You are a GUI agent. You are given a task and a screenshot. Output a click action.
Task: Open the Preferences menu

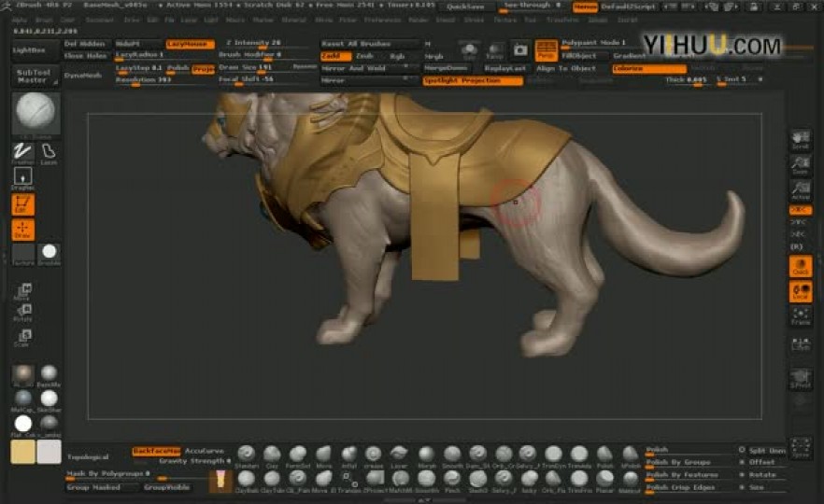coord(382,20)
